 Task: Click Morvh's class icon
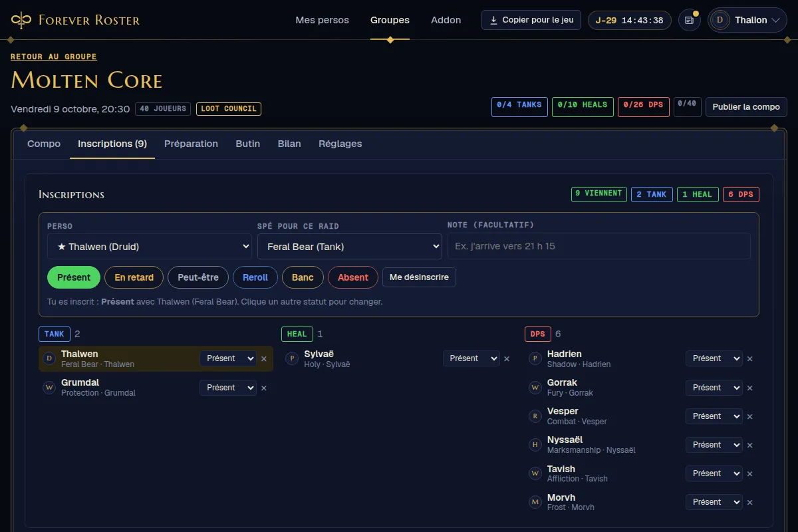[x=535, y=502]
